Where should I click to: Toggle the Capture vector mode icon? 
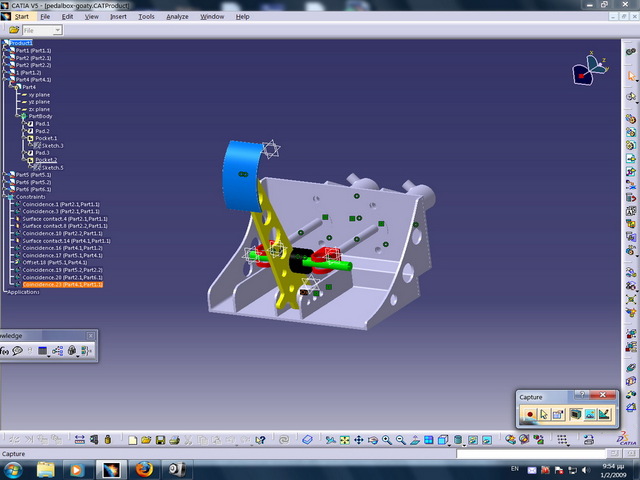[604, 414]
